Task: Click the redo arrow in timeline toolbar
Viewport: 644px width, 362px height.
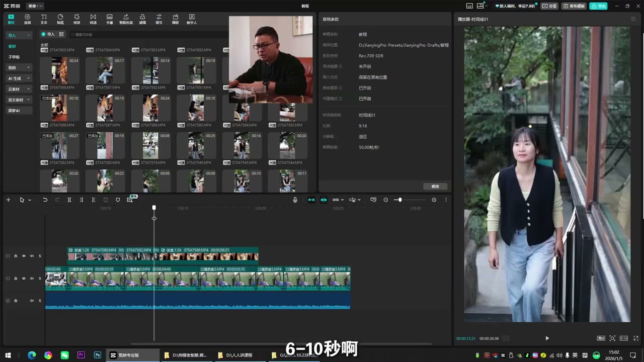Action: tap(57, 200)
